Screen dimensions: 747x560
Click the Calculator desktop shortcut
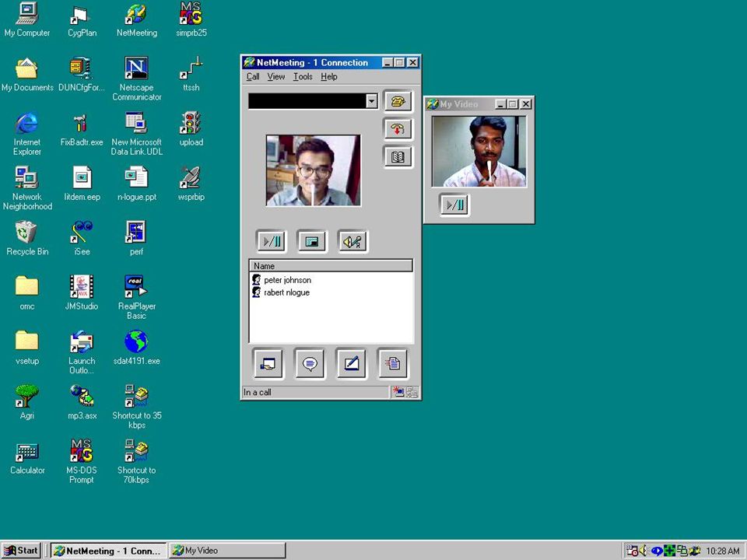pos(27,458)
